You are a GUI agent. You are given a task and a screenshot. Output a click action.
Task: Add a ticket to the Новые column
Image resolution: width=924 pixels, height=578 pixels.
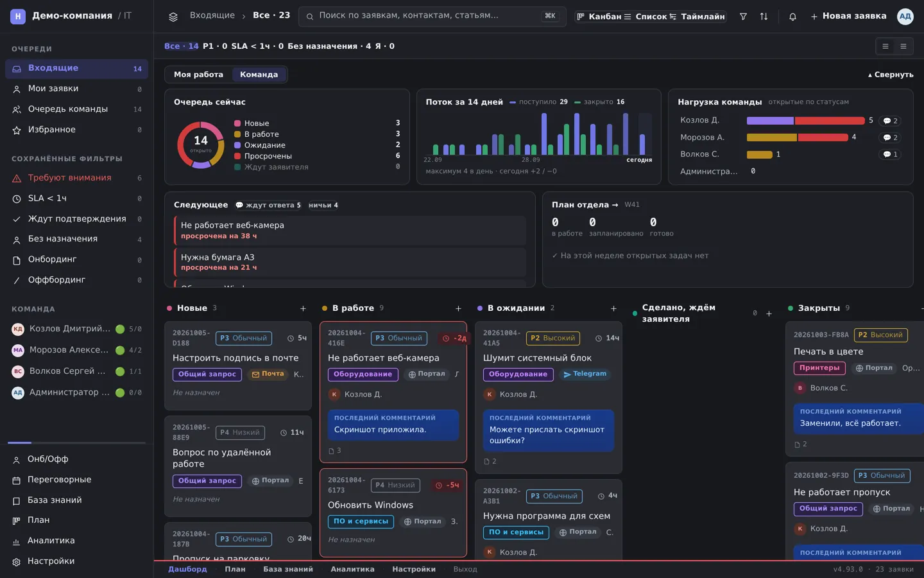(x=303, y=309)
